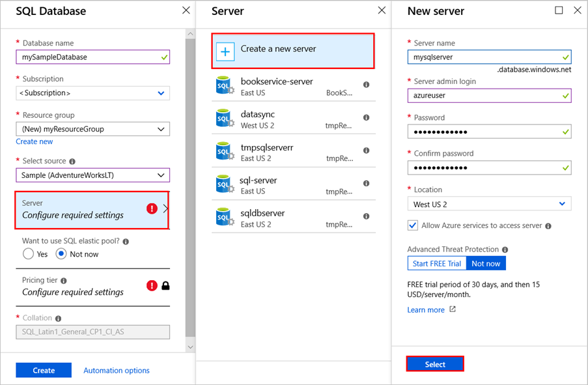Click the SQL Database blade scrollbar thumb
The width and height of the screenshot is (588, 385).
[x=190, y=188]
